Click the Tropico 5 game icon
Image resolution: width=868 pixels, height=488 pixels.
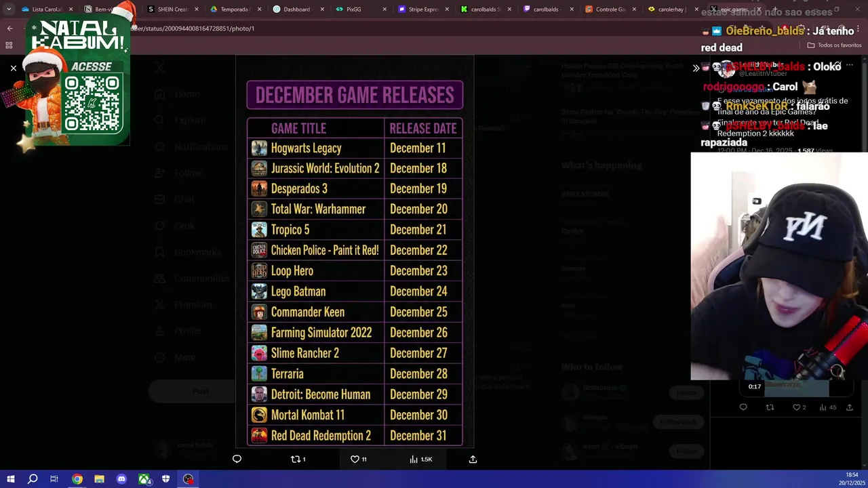coord(259,230)
